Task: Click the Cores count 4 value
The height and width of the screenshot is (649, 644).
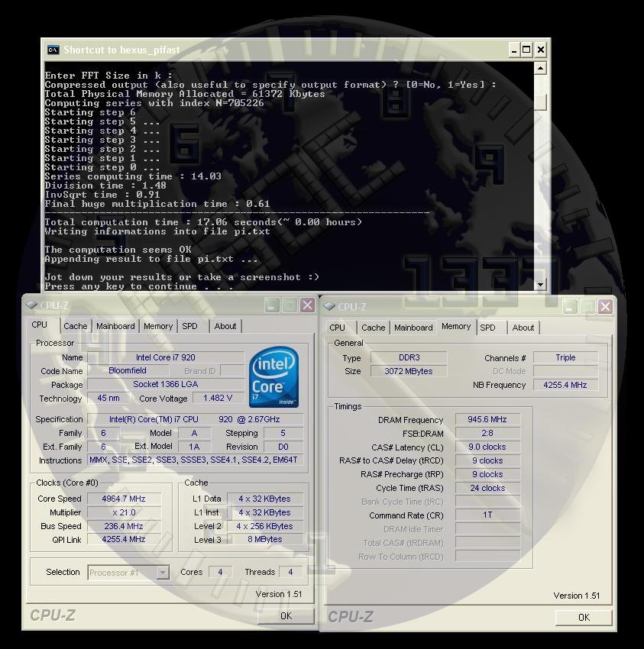Action: coord(220,572)
